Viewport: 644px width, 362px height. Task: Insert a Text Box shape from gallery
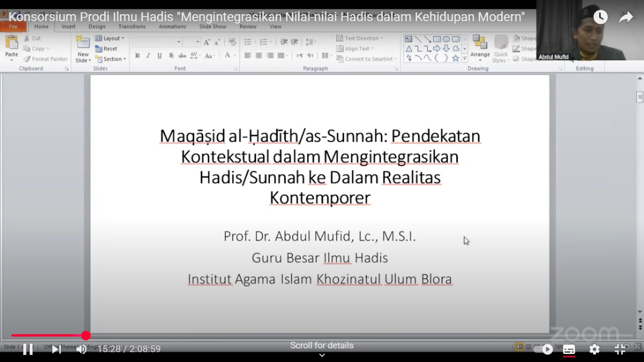pos(409,39)
